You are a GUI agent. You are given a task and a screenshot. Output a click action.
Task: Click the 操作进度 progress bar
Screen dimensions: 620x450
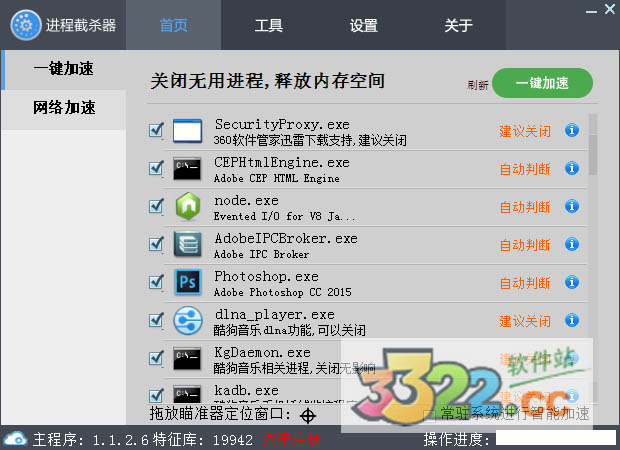[556, 438]
